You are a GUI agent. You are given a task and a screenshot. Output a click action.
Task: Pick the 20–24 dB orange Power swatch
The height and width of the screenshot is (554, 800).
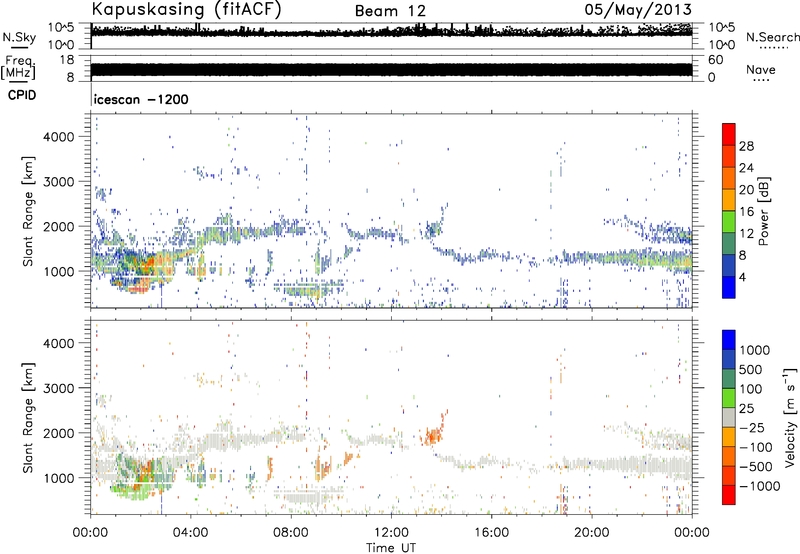(x=729, y=179)
